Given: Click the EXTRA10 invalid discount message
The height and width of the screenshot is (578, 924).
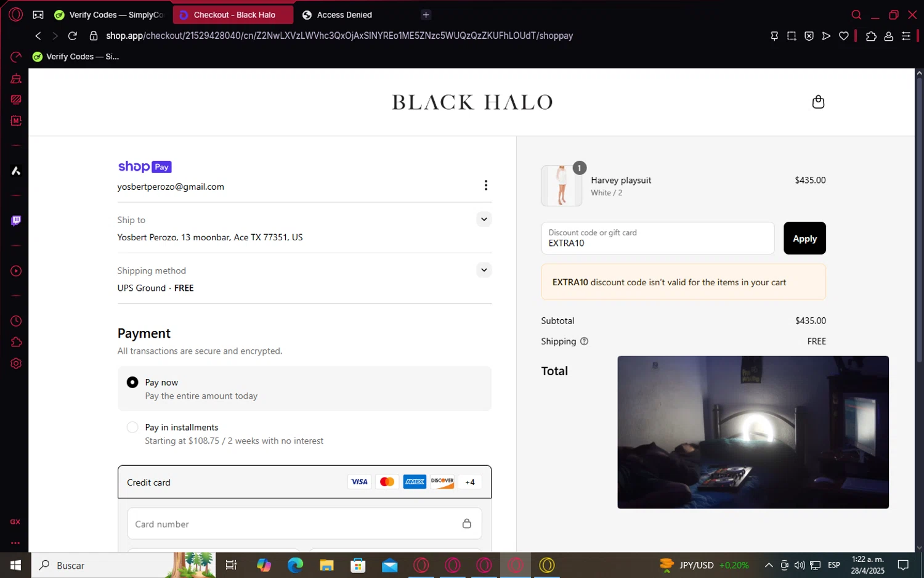Looking at the screenshot, I should tap(683, 282).
